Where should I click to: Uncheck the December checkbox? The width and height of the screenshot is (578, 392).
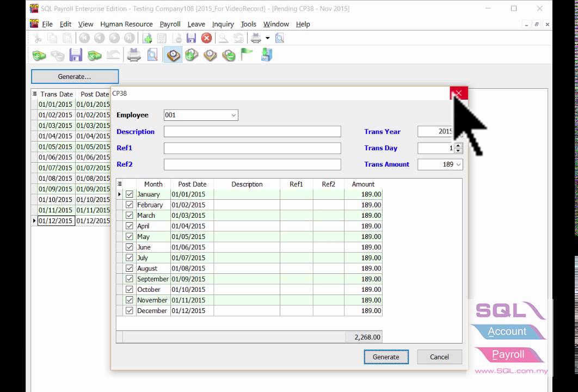[x=130, y=310]
